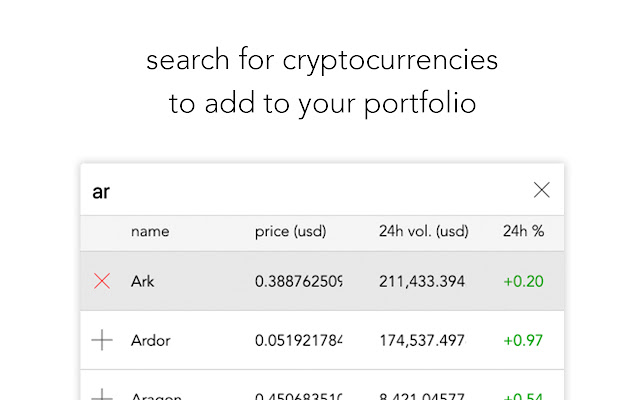The height and width of the screenshot is (400, 640).
Task: Clear the search field with the X icon
Action: pos(542,190)
